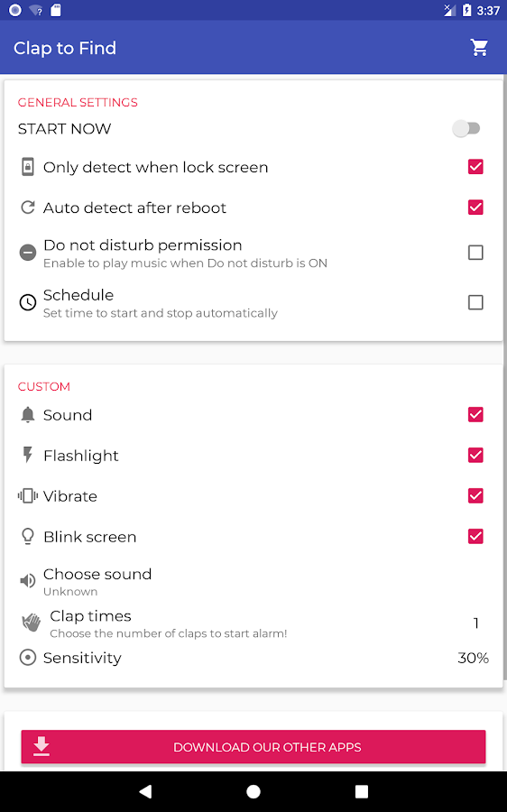This screenshot has width=507, height=812.
Task: Tap the Schedule clock icon
Action: 27,302
